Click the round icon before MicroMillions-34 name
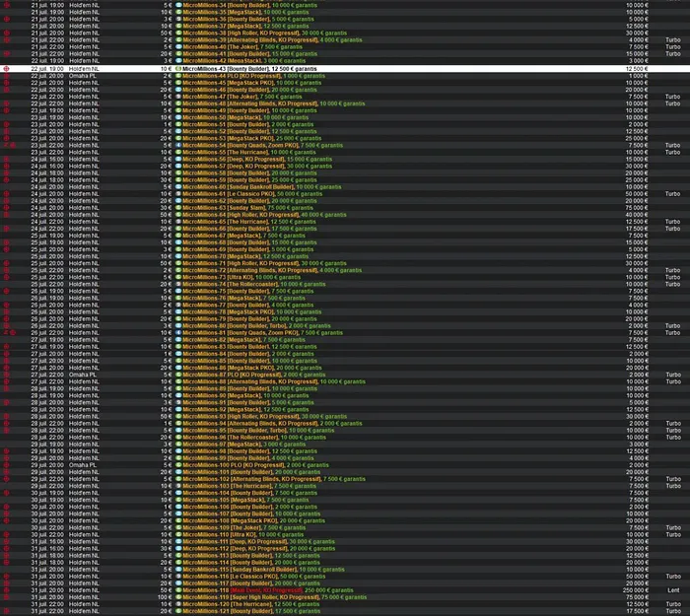Image resolution: width=690 pixels, height=616 pixels. 178,4
